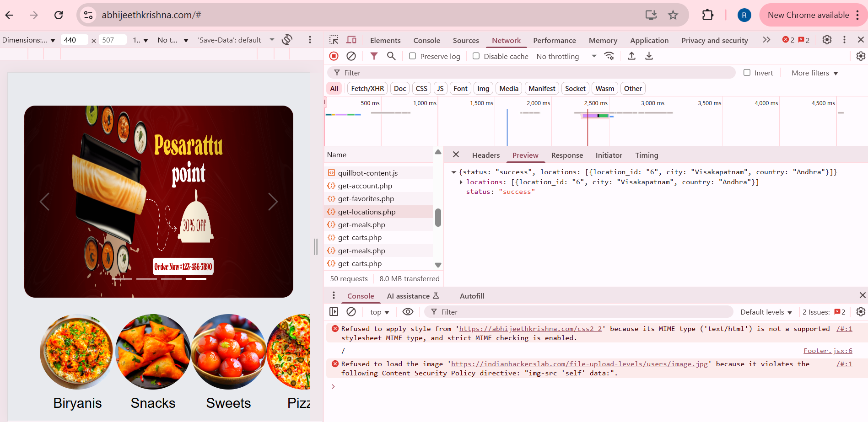
Task: Clear the network request log
Action: click(x=351, y=56)
